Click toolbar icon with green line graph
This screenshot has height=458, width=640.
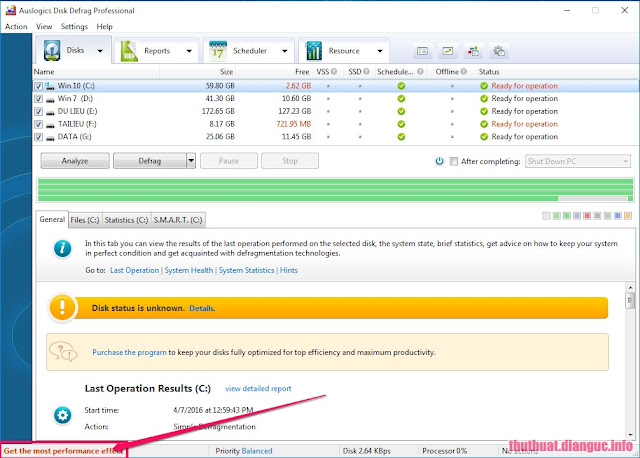[x=448, y=51]
